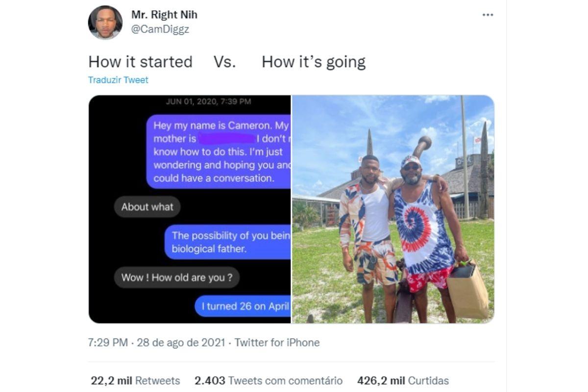
Task: Click the 28 de ago de 2021 date
Action: pyautogui.click(x=181, y=343)
